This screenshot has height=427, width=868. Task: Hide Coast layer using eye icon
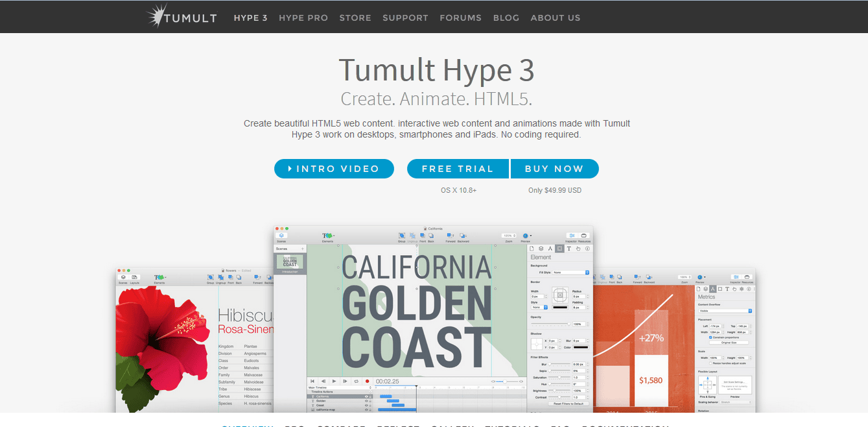pos(366,406)
